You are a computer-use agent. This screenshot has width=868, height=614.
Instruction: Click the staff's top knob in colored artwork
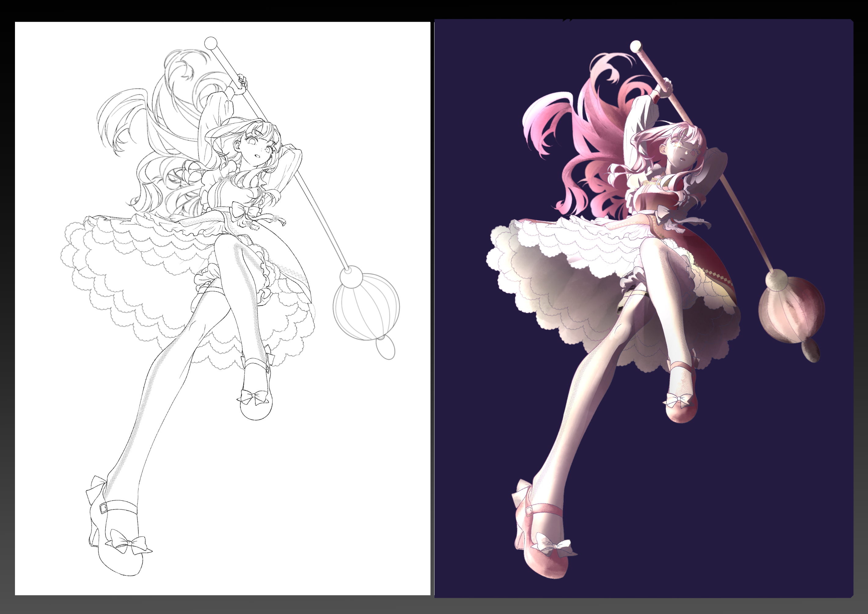coord(636,46)
